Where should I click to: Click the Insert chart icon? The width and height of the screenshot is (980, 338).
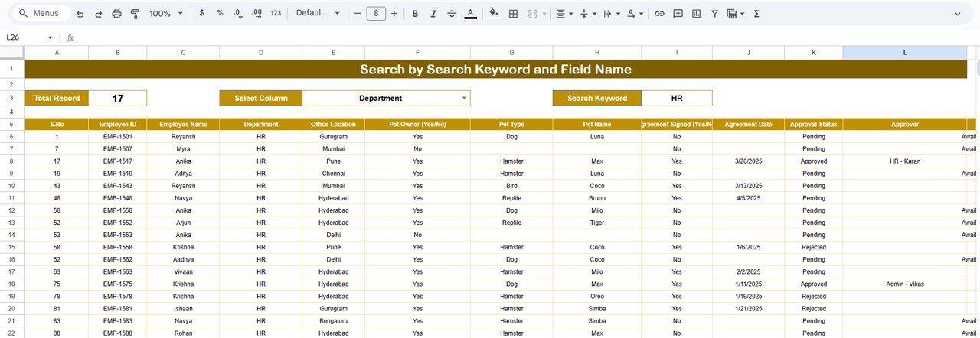(696, 14)
